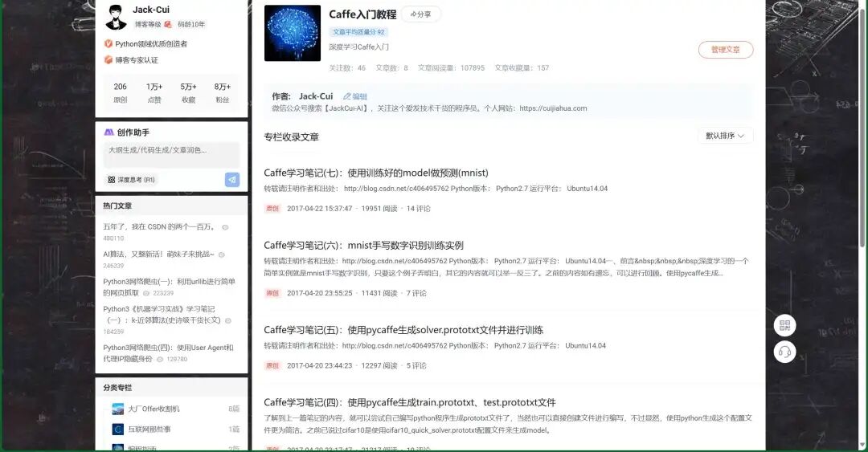Viewport: 868px width, 452px height.
Task: Click the author name Jack-Cui after 作者:
Action: point(316,96)
